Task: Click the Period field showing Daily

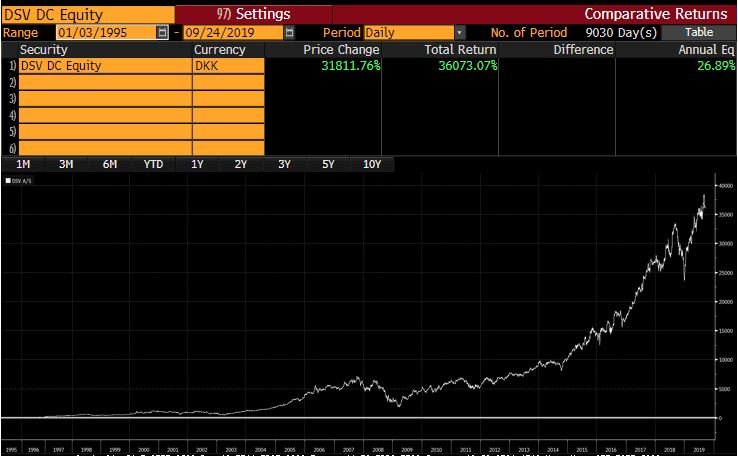Action: (409, 32)
